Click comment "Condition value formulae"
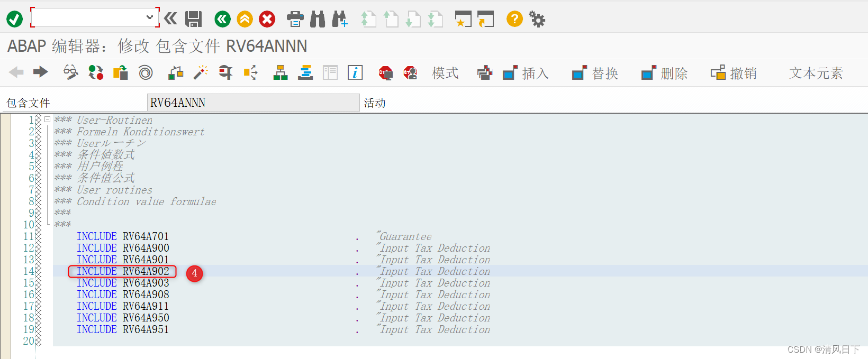868x359 pixels. pos(147,201)
